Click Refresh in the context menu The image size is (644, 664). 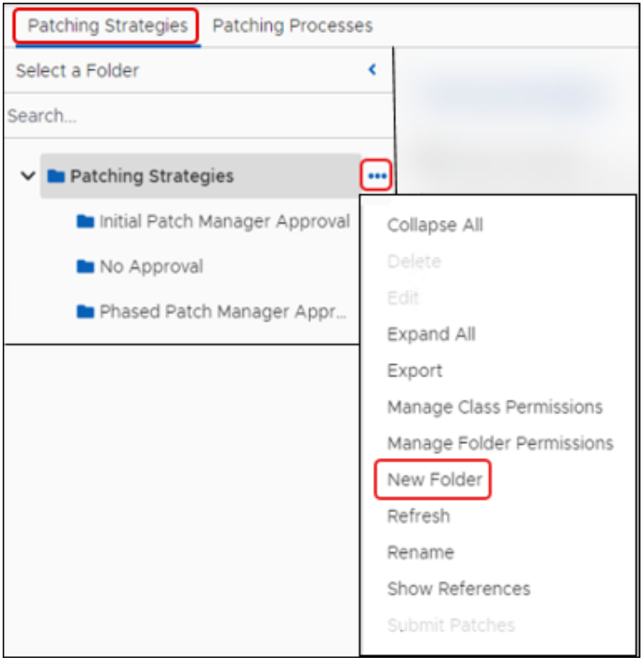pos(418,516)
